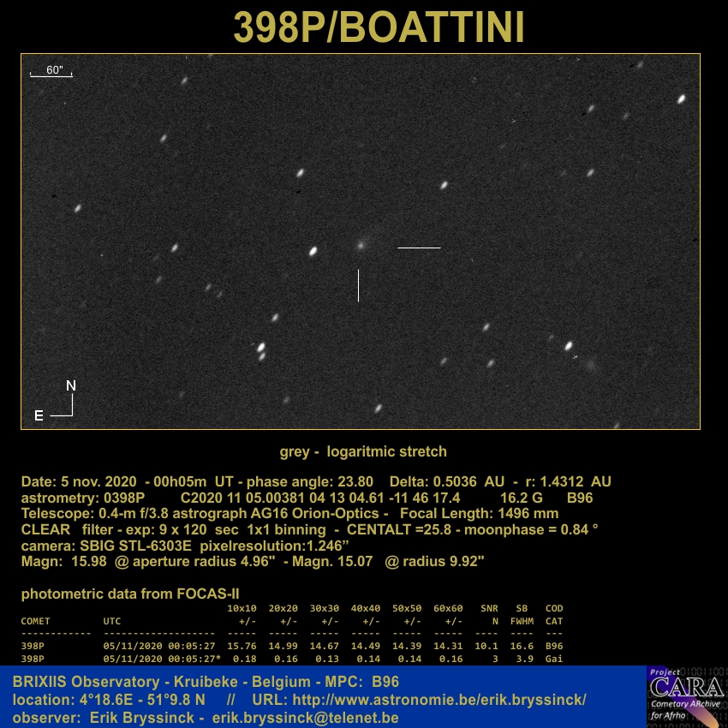Click the vertical marker line below the comet

[x=358, y=285]
